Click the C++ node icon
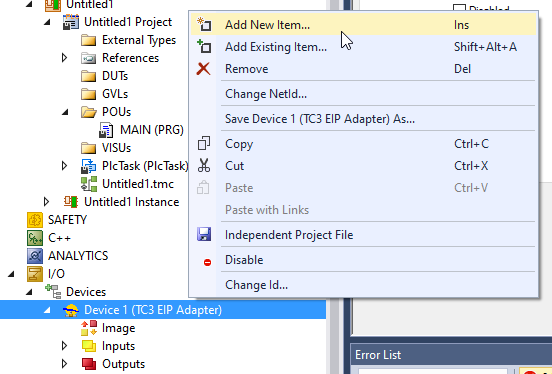Screen dimensions: 552x374 click(34, 238)
